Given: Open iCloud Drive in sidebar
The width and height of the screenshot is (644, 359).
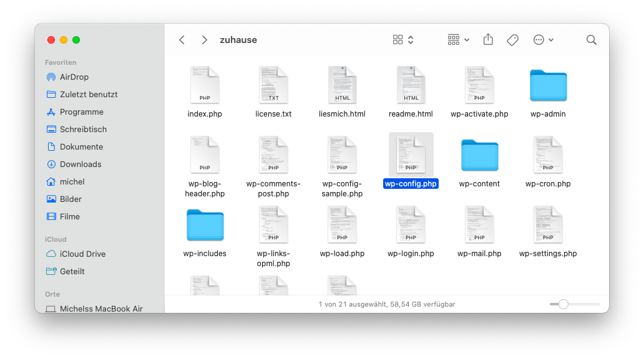Looking at the screenshot, I should pyautogui.click(x=82, y=254).
